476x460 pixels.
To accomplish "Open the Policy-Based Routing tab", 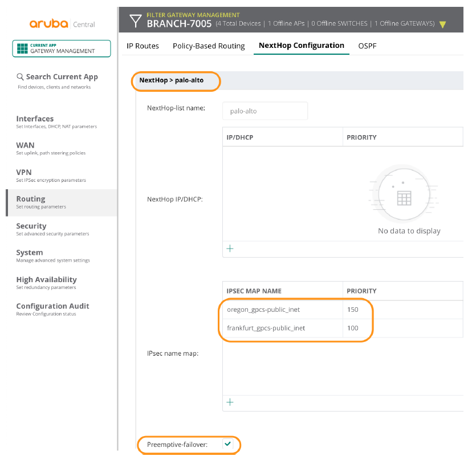I will pos(209,46).
